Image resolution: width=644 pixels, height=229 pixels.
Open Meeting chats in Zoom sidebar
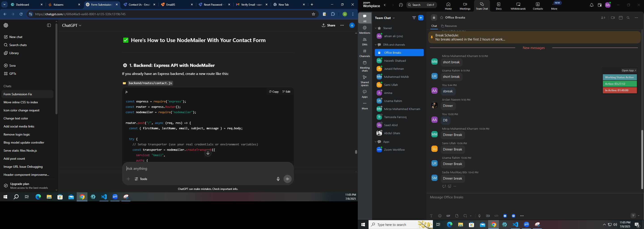click(365, 66)
